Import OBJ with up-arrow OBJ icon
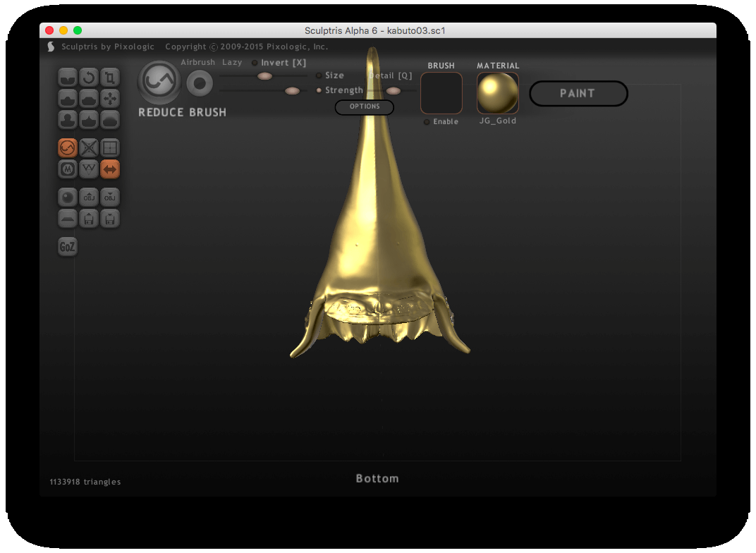Screen dimensions: 756x553 tap(89, 197)
